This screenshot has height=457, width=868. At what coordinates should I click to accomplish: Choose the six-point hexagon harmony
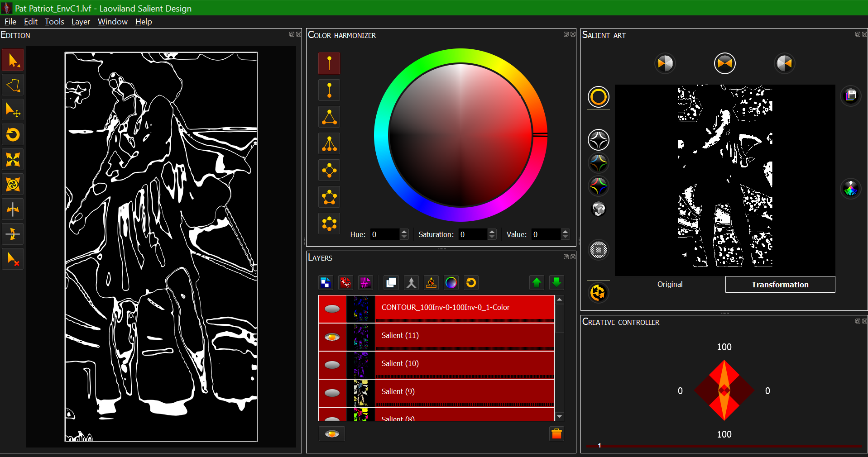[x=329, y=224]
